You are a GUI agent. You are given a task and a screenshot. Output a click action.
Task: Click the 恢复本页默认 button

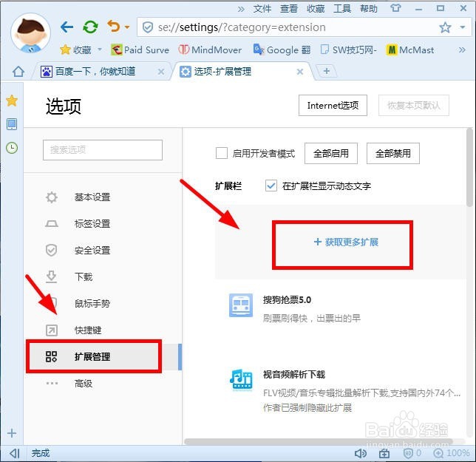point(413,105)
